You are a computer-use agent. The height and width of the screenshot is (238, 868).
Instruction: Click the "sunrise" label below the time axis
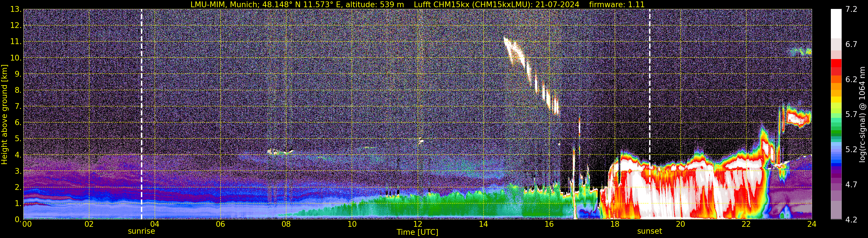coord(141,231)
